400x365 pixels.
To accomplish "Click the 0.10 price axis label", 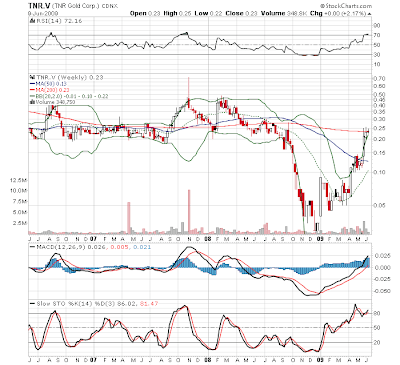I will (379, 172).
